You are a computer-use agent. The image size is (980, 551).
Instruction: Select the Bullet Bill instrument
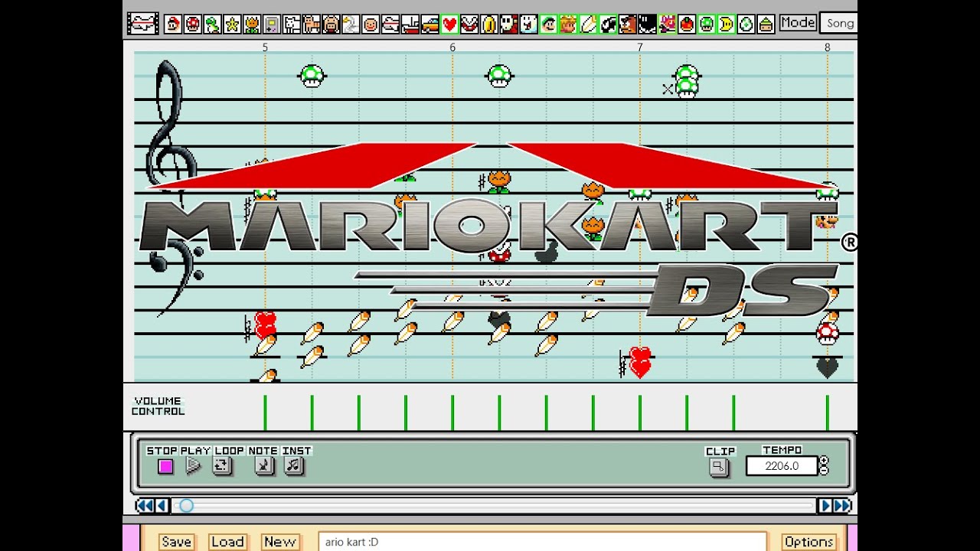click(608, 24)
